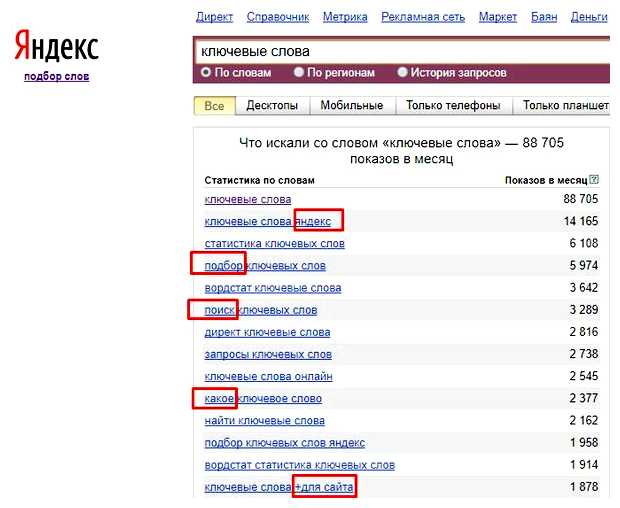This screenshot has height=508, width=620.
Task: Open the Баян link
Action: [x=544, y=17]
